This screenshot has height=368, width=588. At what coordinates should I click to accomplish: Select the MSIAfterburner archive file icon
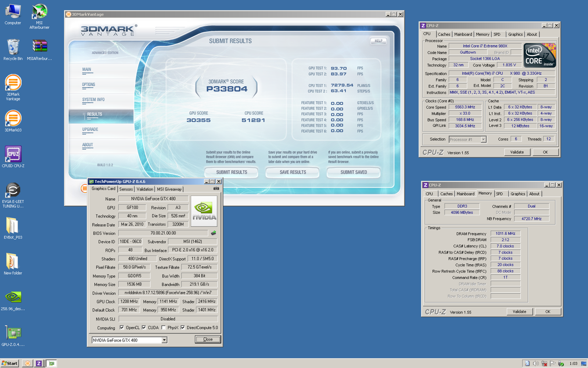coord(39,50)
